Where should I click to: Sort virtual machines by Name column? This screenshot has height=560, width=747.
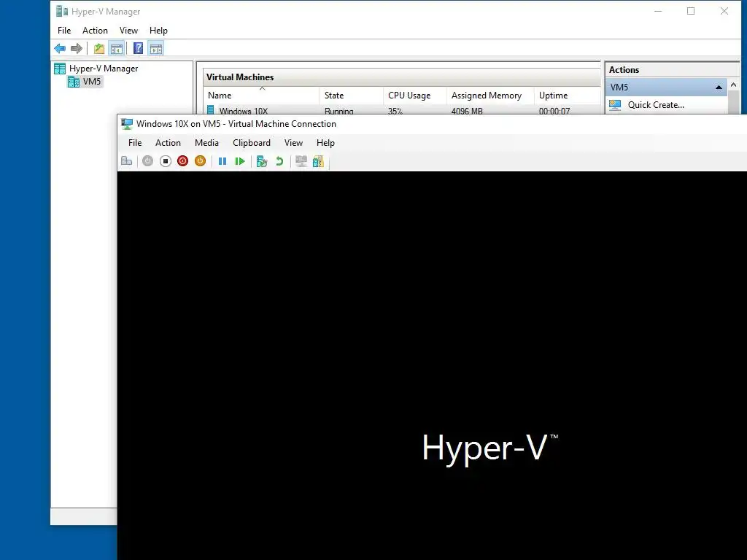[262, 96]
